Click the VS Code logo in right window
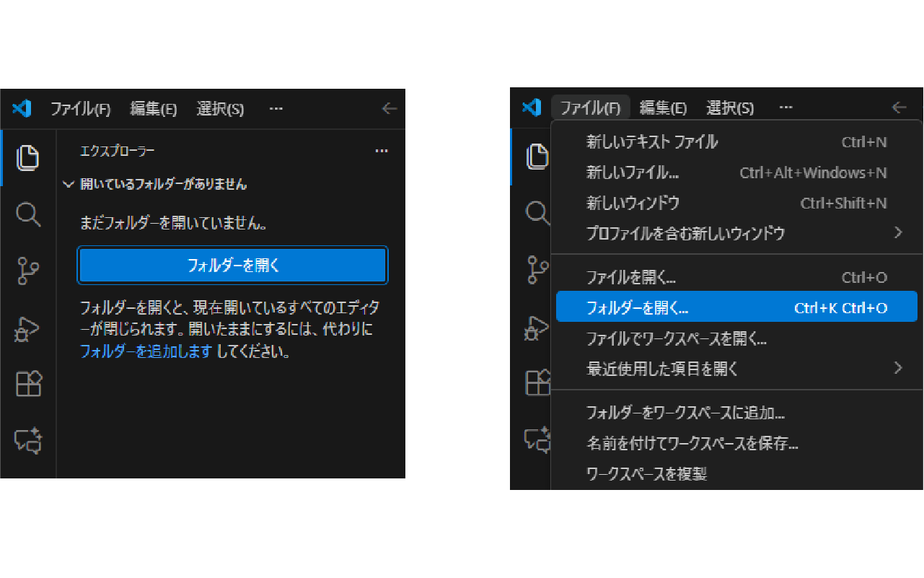The height and width of the screenshot is (578, 924). 531,108
